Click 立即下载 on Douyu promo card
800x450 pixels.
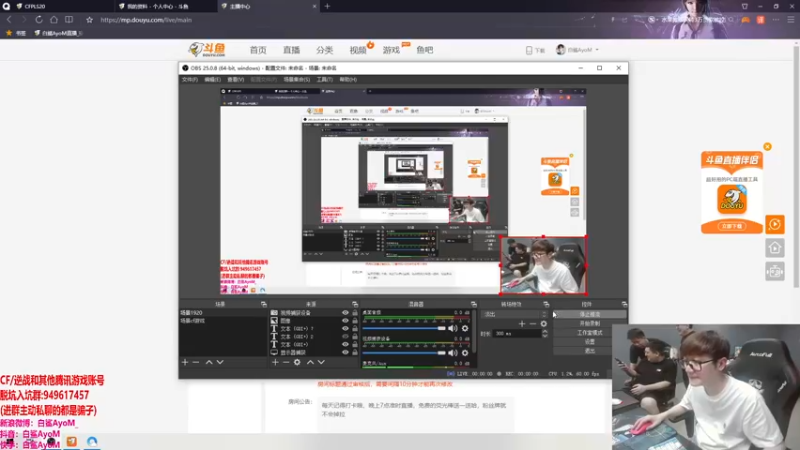732,226
